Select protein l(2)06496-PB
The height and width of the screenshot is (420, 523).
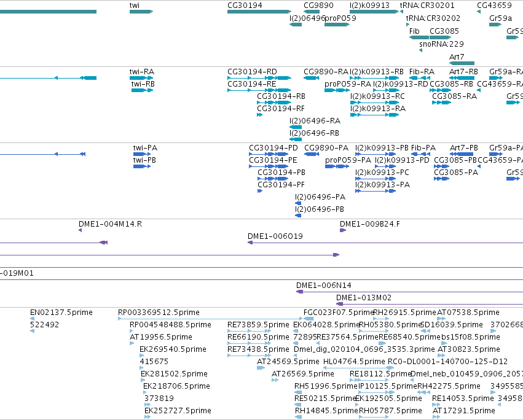click(319, 209)
